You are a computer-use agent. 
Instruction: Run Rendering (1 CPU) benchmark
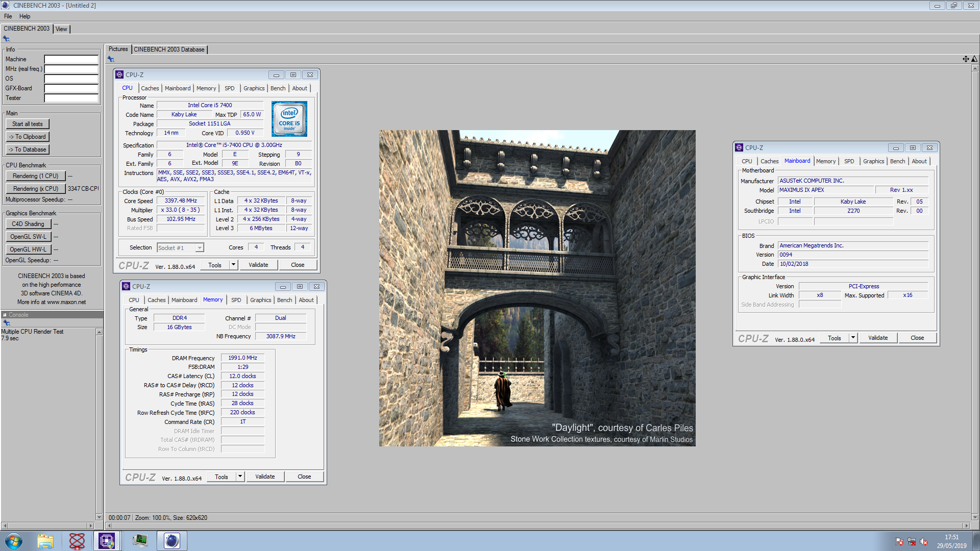36,176
